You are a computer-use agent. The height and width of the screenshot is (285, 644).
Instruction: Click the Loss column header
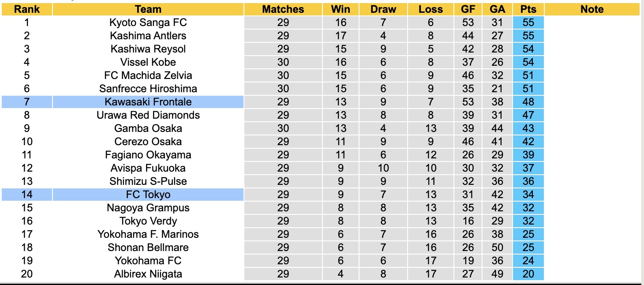(431, 9)
